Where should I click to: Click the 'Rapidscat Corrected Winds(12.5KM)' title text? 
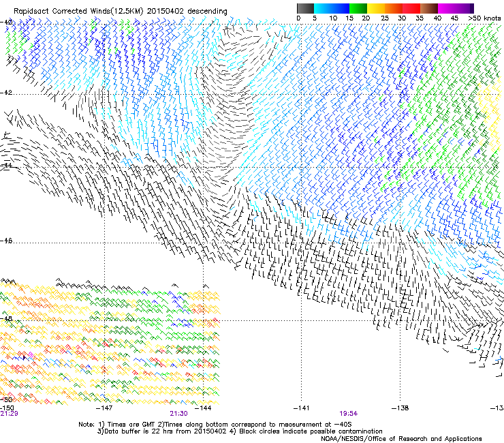pyautogui.click(x=78, y=12)
